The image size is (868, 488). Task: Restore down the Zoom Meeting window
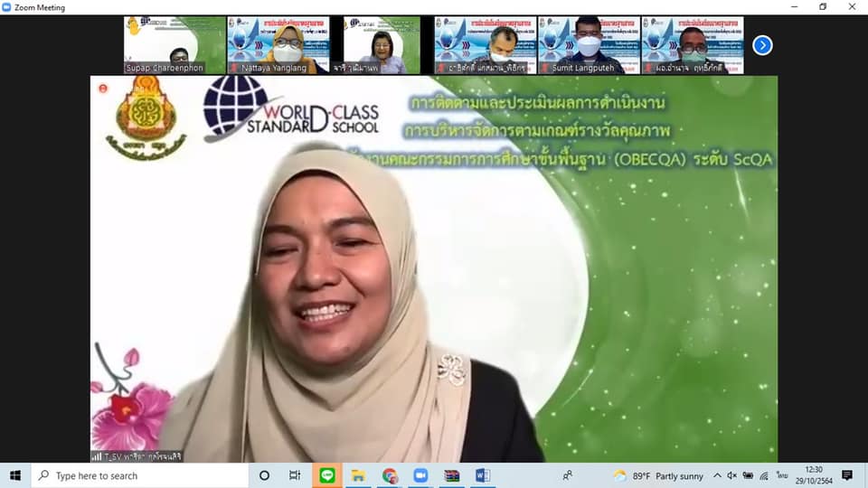[x=823, y=7]
